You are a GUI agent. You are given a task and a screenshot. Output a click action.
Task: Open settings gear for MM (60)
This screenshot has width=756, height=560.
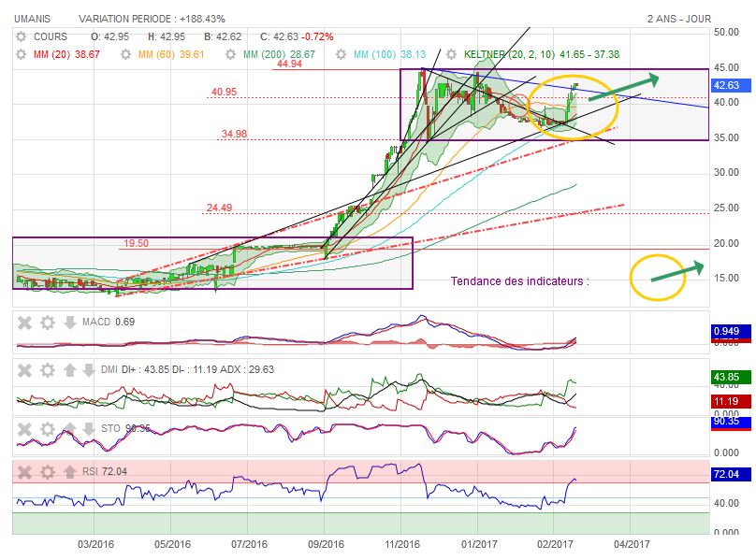[x=125, y=54]
